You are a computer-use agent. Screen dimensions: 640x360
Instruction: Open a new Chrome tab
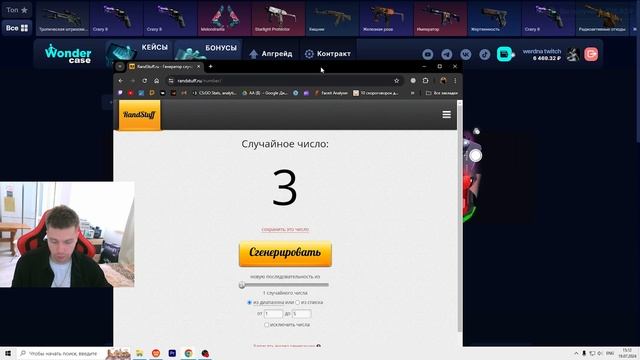pos(211,66)
